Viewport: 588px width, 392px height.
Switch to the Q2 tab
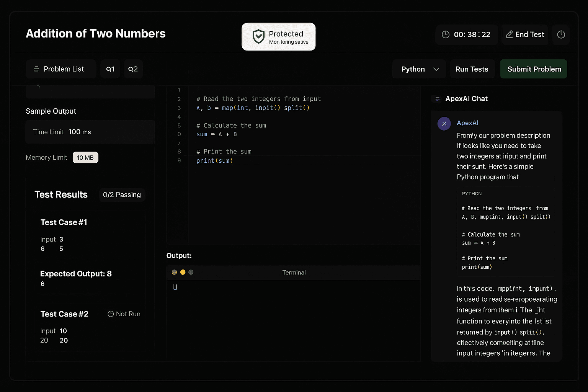pyautogui.click(x=133, y=69)
